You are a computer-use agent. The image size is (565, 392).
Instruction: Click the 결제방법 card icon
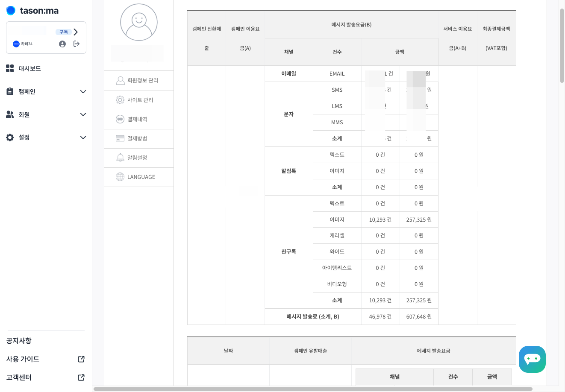coord(120,138)
